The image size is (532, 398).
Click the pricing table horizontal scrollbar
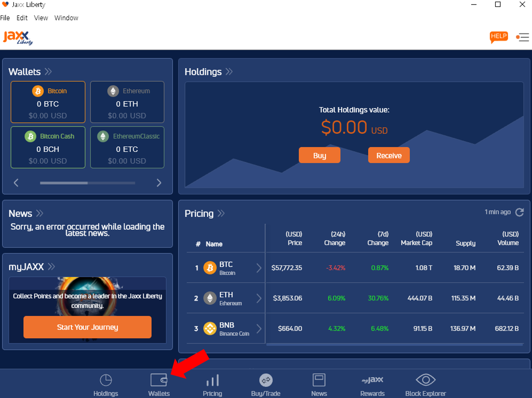[394, 344]
